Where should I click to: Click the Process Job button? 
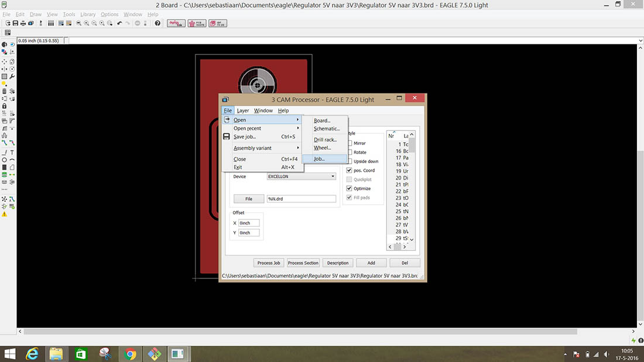click(x=269, y=263)
